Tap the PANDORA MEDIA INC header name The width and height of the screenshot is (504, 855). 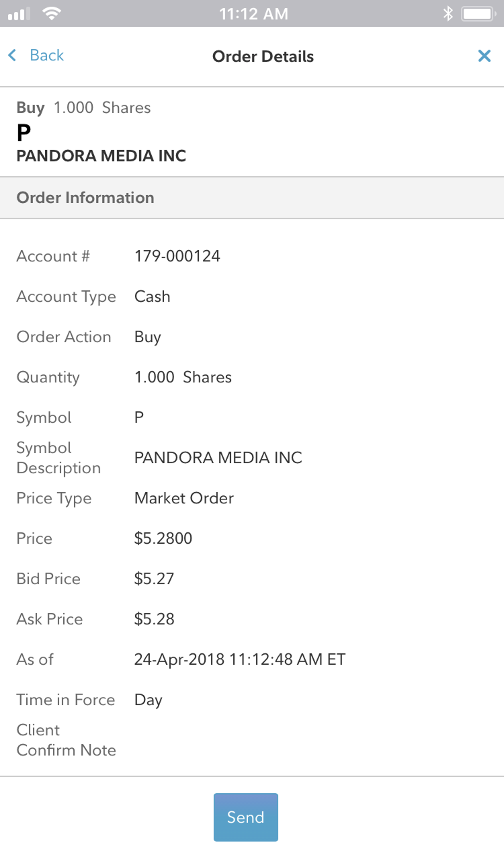pos(101,156)
